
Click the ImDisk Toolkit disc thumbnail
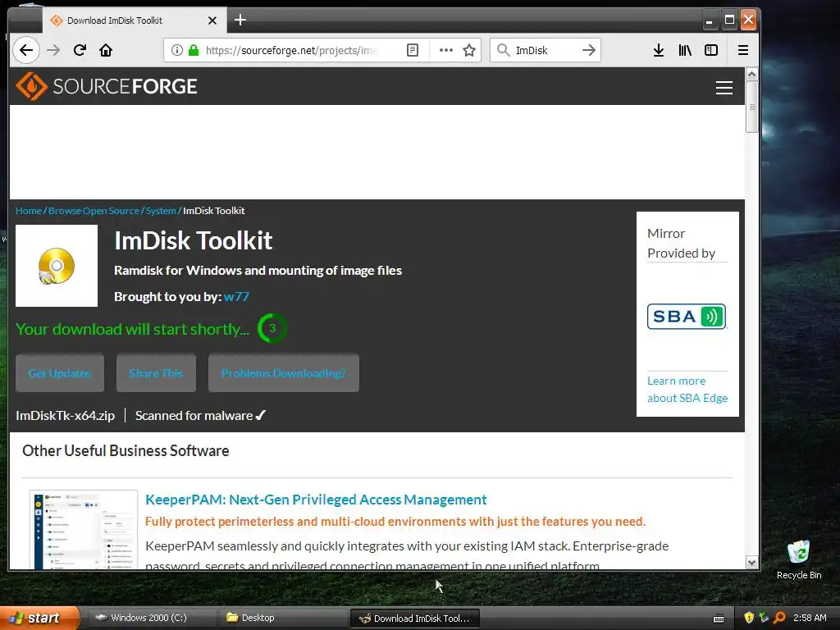57,266
